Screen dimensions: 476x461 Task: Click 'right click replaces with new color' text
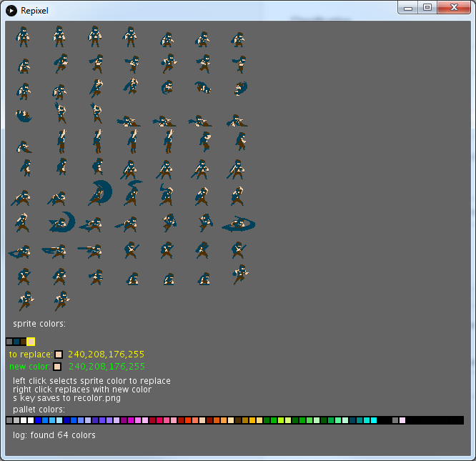pyautogui.click(x=82, y=390)
